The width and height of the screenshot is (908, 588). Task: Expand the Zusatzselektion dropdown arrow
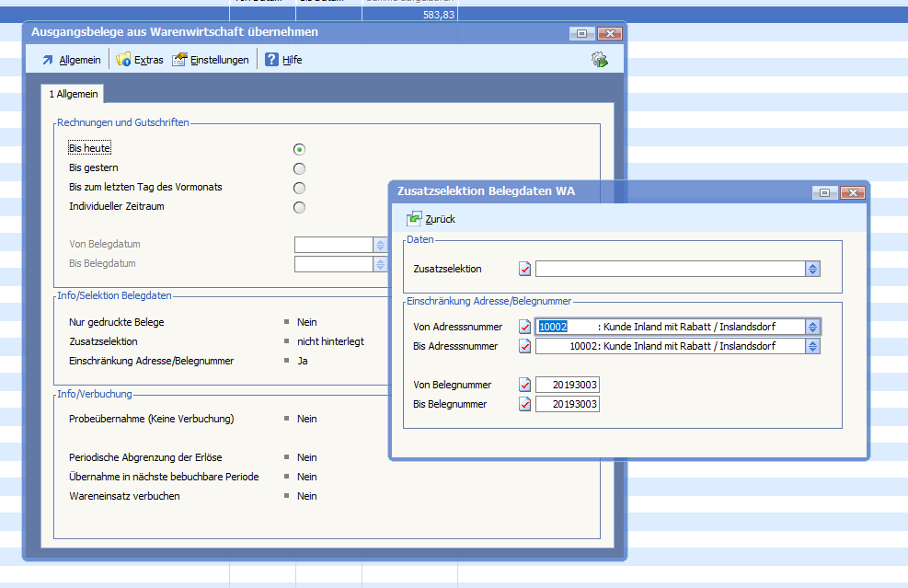[812, 270]
